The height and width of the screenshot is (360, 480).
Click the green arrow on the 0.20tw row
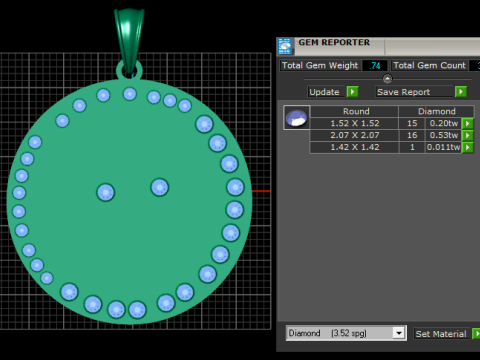coord(468,123)
